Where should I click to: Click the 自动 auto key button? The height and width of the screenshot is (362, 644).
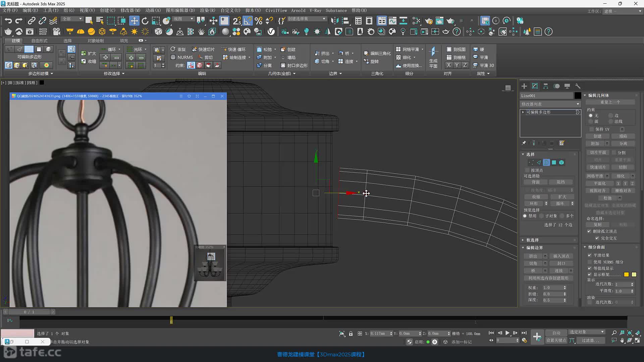click(x=556, y=333)
